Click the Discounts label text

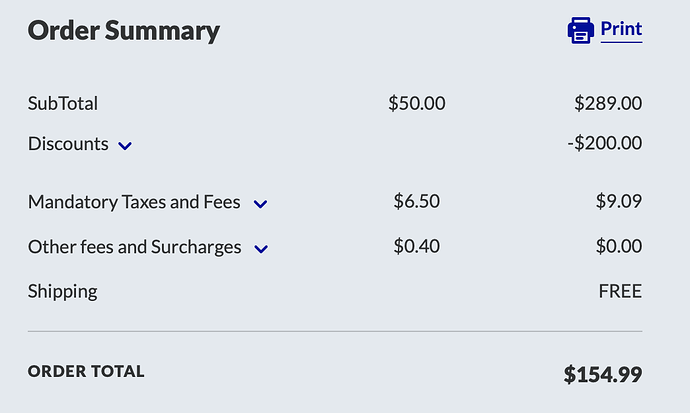click(x=68, y=144)
